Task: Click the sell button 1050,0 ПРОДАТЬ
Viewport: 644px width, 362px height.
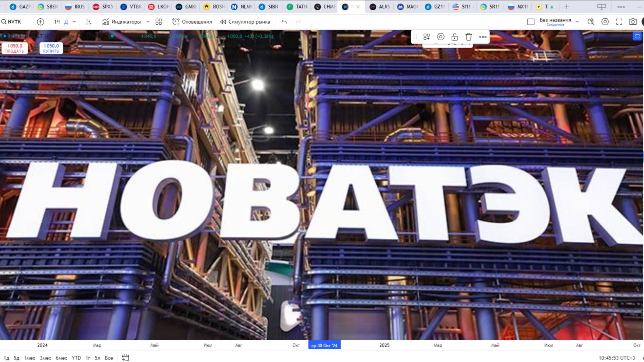Action: point(15,48)
